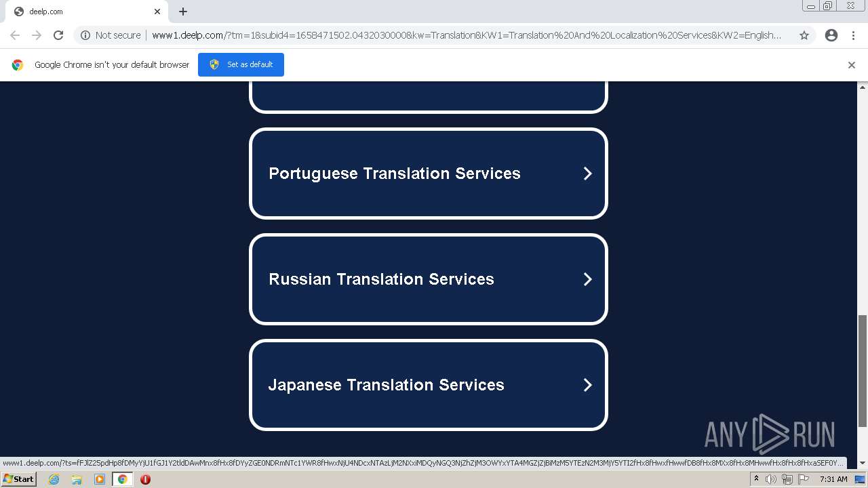868x488 pixels.
Task: Click the Set as default button
Action: point(241,64)
